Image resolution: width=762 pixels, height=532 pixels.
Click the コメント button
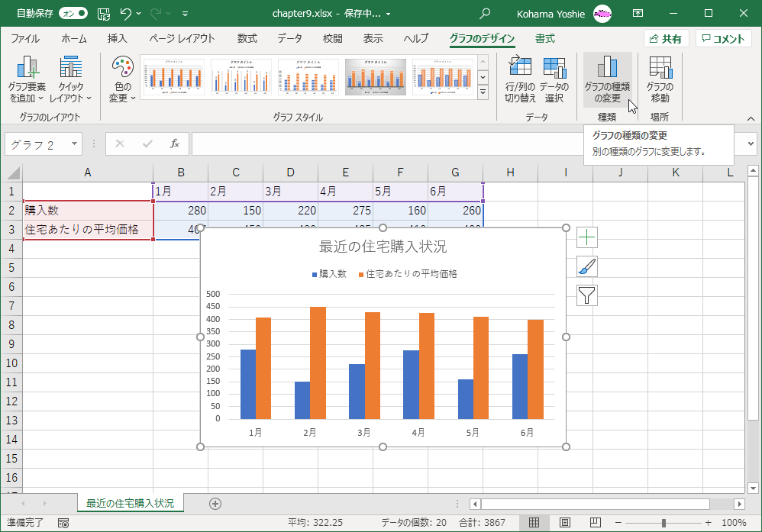[x=724, y=38]
